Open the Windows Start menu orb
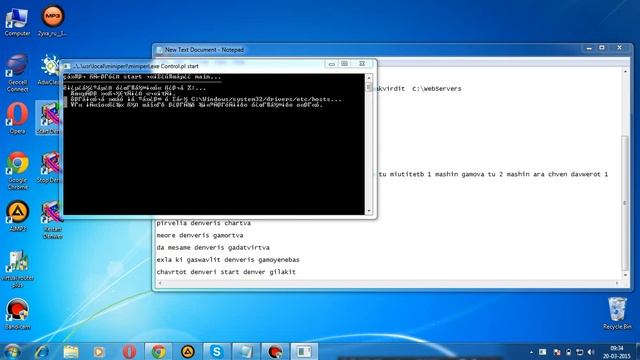Viewport: 640px width, 360px height. (12, 351)
